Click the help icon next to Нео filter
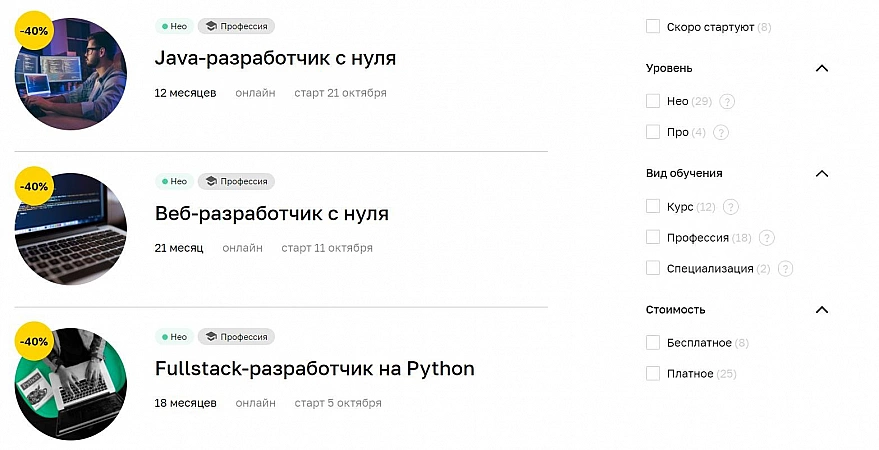Image resolution: width=879 pixels, height=450 pixels. 727,101
